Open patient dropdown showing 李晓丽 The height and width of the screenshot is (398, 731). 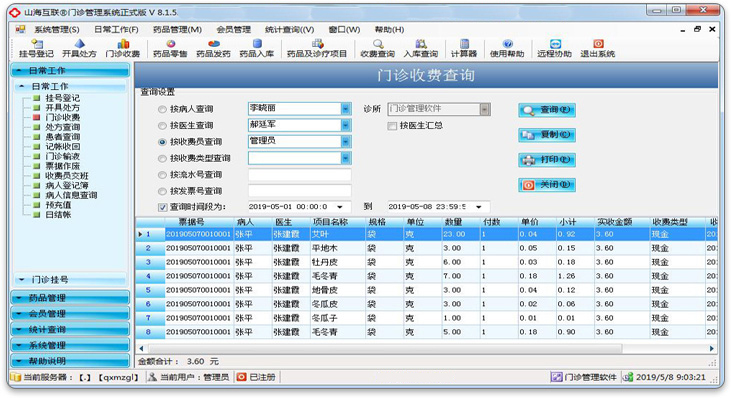[345, 109]
